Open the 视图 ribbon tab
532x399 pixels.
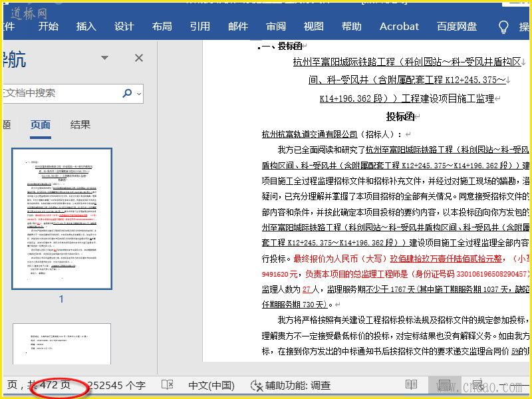(x=314, y=27)
